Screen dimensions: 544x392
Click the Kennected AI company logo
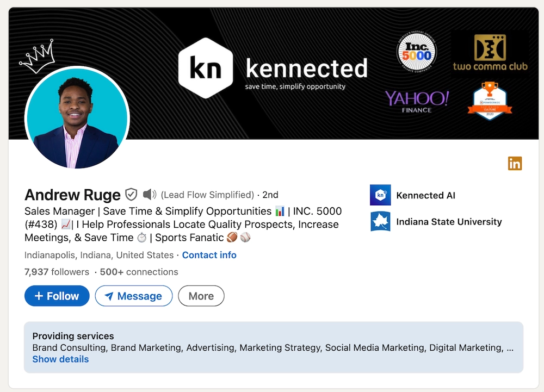tap(380, 195)
